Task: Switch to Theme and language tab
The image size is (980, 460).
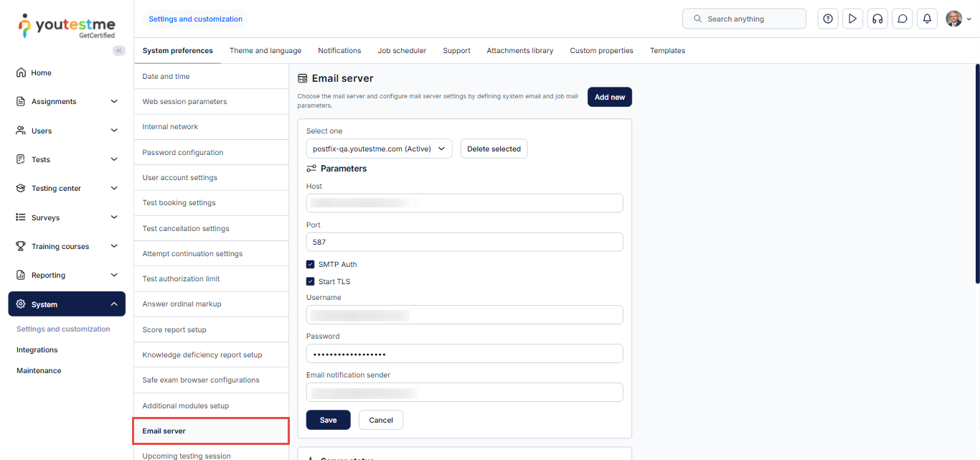Action: click(x=265, y=50)
